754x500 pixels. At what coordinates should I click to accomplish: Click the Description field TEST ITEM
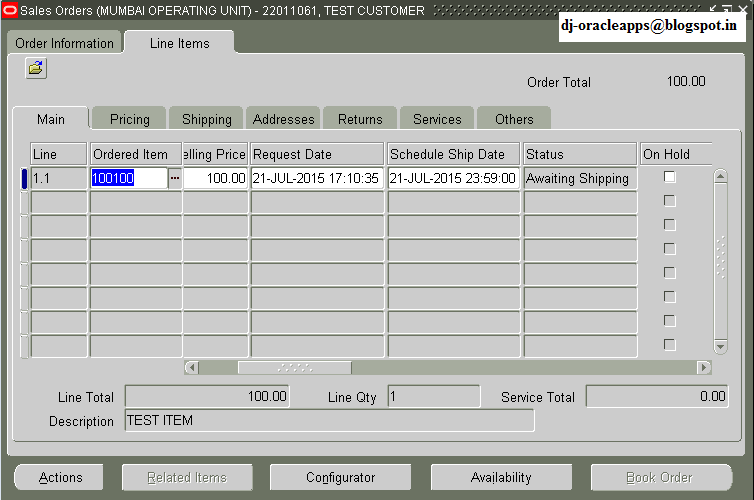[x=329, y=421]
